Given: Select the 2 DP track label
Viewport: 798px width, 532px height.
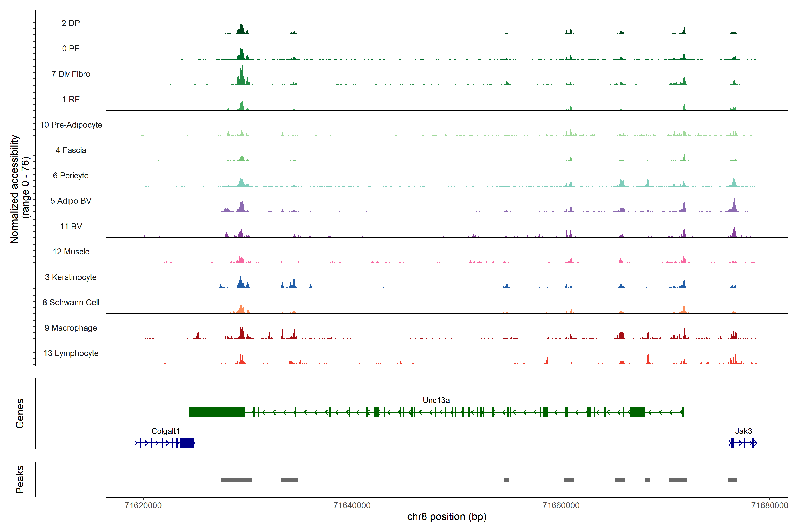Looking at the screenshot, I should pos(70,23).
